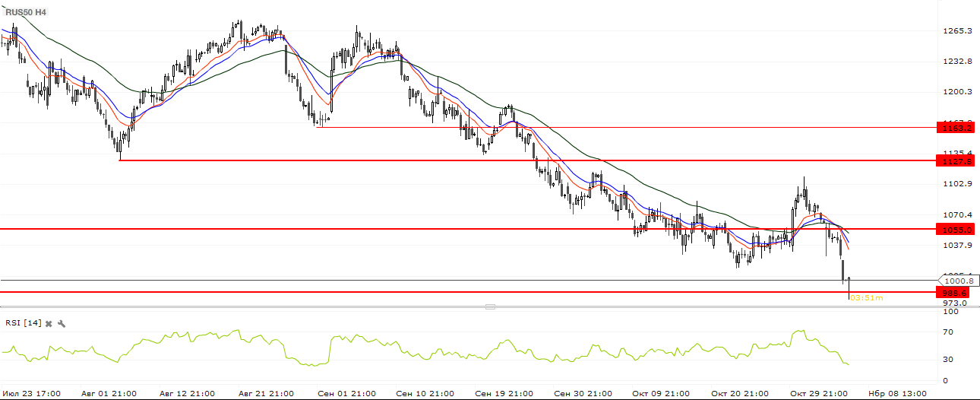The height and width of the screenshot is (400, 980).
Task: Click the Июл 23 17:00 time axis label
Action: (x=31, y=393)
